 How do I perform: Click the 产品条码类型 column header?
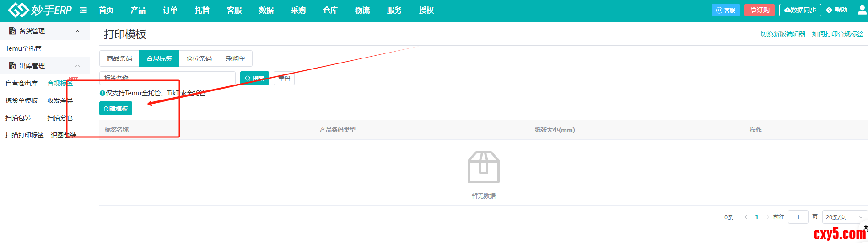click(x=338, y=130)
